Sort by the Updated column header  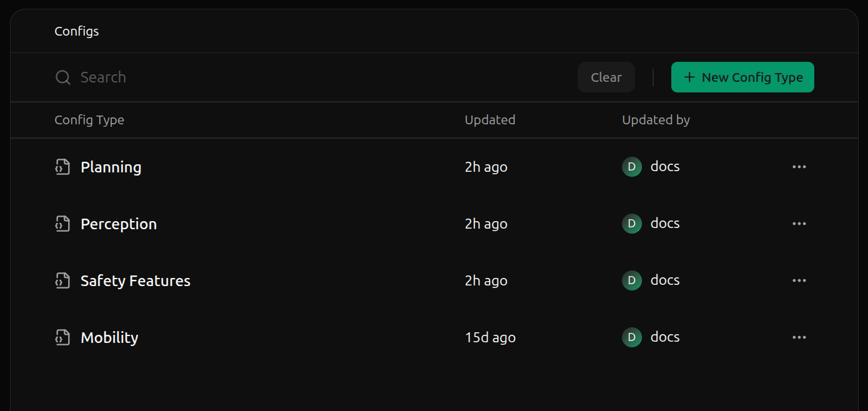click(x=490, y=120)
